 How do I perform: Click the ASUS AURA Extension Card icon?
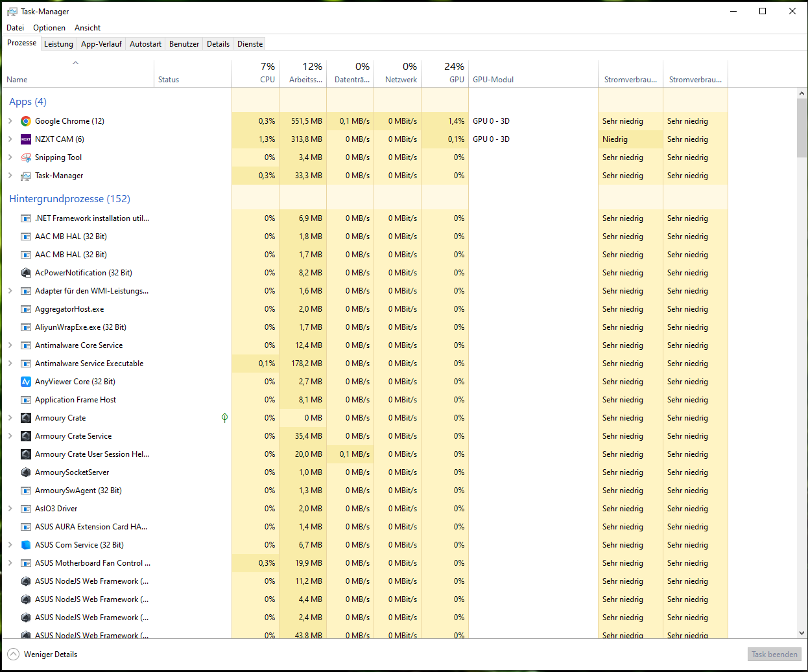(26, 527)
